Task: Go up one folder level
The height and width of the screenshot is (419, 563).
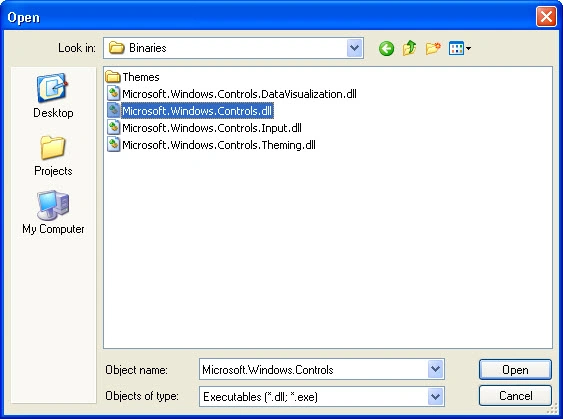Action: (409, 48)
